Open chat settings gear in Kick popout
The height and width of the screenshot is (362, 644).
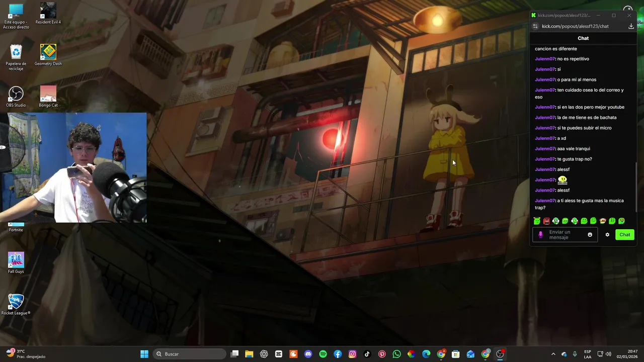(607, 235)
